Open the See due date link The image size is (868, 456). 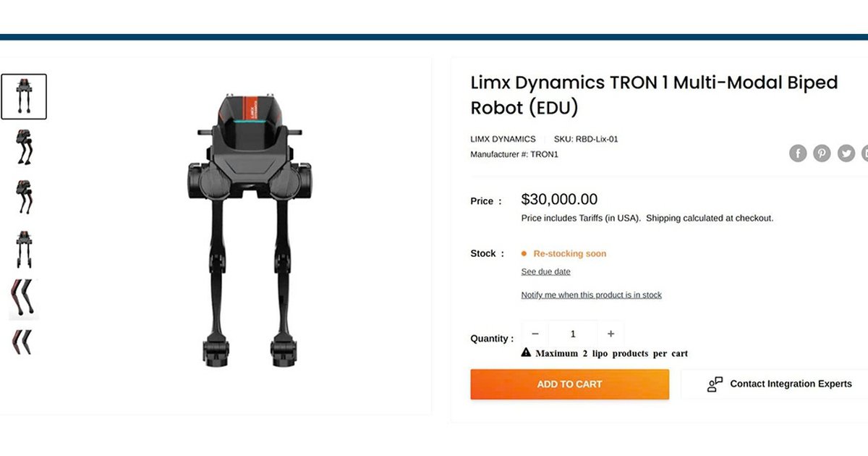pos(546,272)
